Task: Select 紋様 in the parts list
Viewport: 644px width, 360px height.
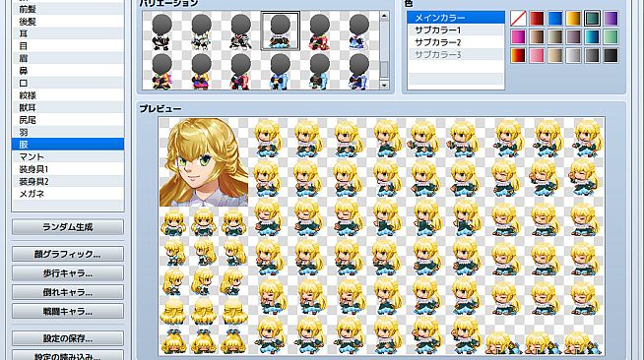Action: (x=68, y=95)
